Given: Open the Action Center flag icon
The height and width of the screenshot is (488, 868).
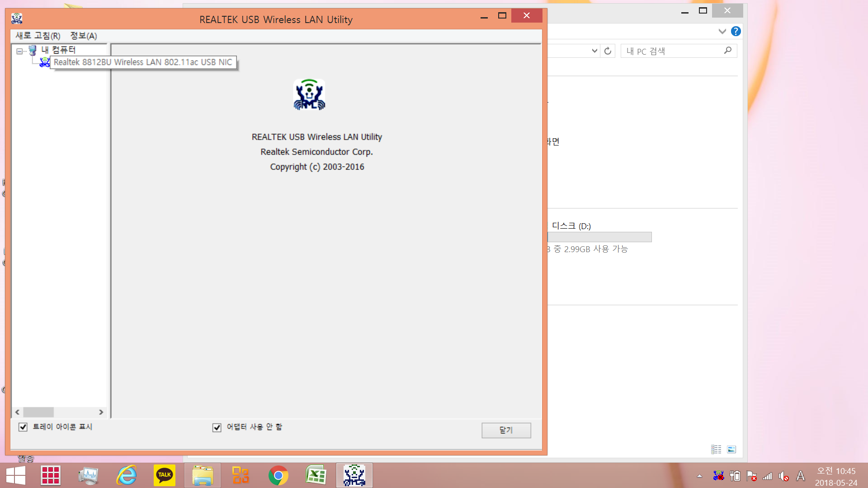Looking at the screenshot, I should (x=751, y=476).
